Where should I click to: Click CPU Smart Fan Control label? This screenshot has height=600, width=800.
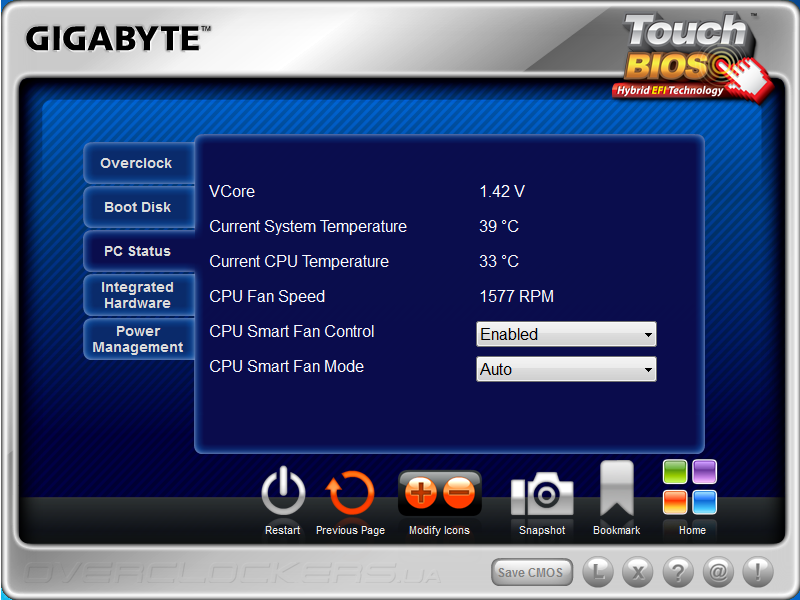click(x=292, y=331)
